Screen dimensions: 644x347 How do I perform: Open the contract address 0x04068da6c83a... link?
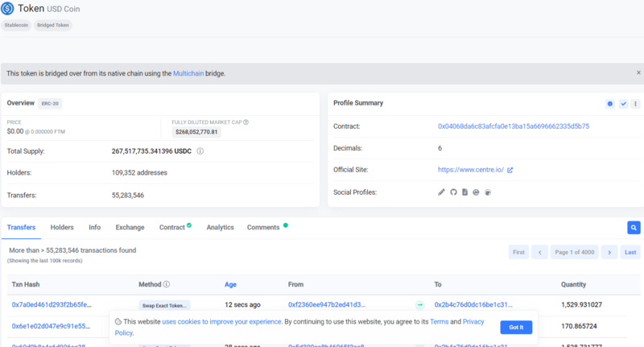514,126
